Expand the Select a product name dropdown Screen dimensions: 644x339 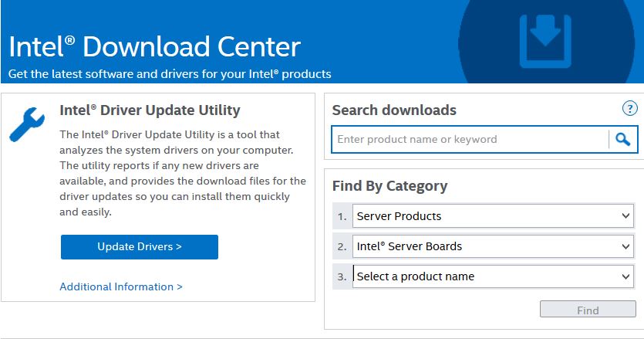coord(494,276)
